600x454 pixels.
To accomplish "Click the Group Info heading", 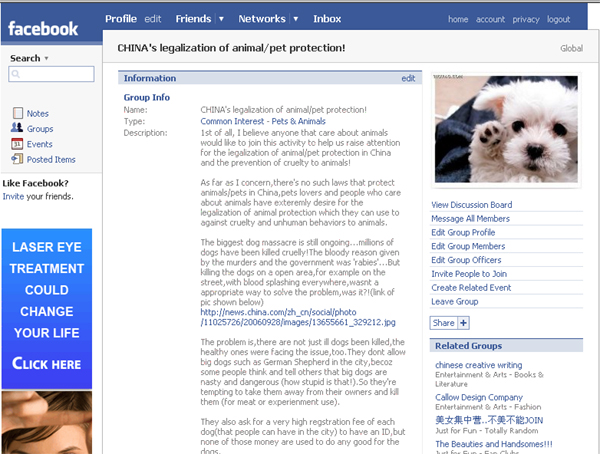I will [147, 98].
